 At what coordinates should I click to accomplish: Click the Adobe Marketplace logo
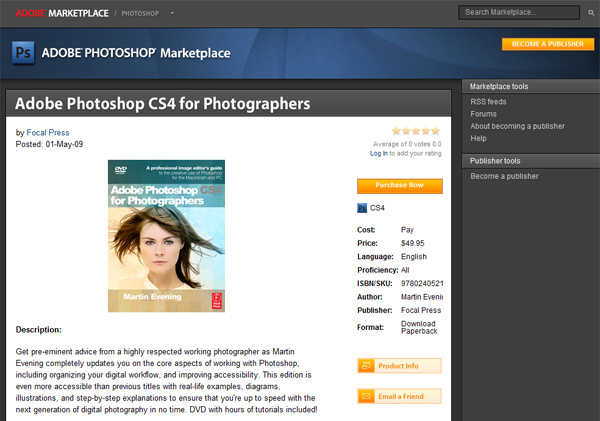[62, 13]
